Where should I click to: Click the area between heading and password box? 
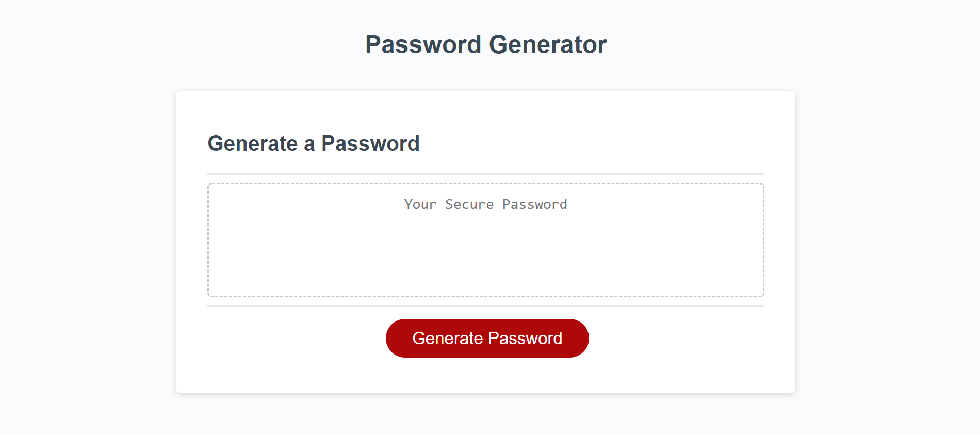pyautogui.click(x=485, y=163)
